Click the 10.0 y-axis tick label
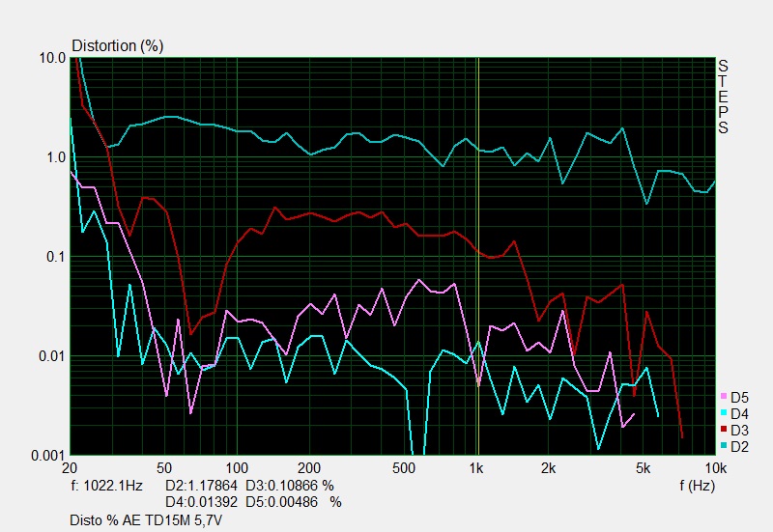Viewport: 773px width, 532px height. [52, 58]
